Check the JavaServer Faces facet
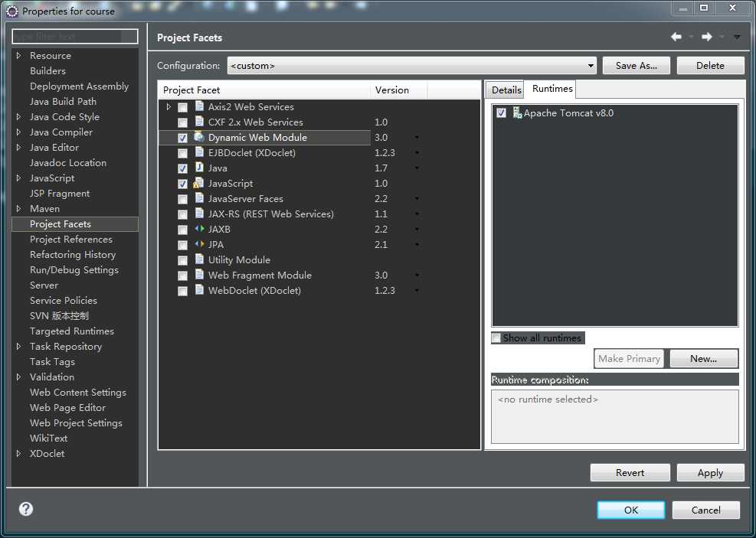The height and width of the screenshot is (538, 756). tap(182, 200)
